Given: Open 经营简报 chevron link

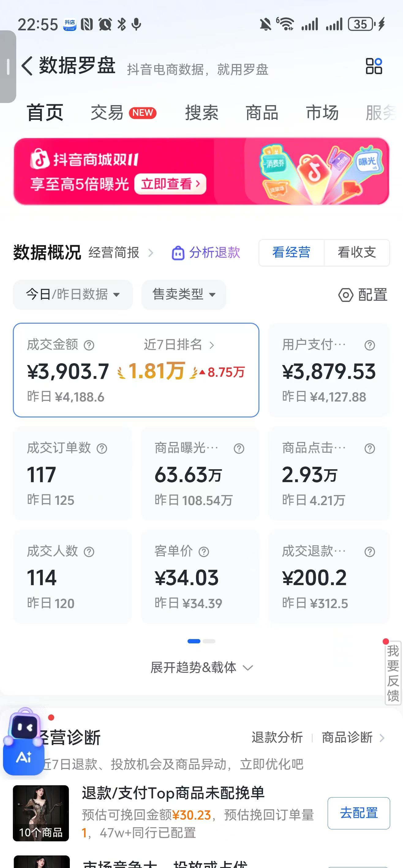Looking at the screenshot, I should (x=121, y=253).
